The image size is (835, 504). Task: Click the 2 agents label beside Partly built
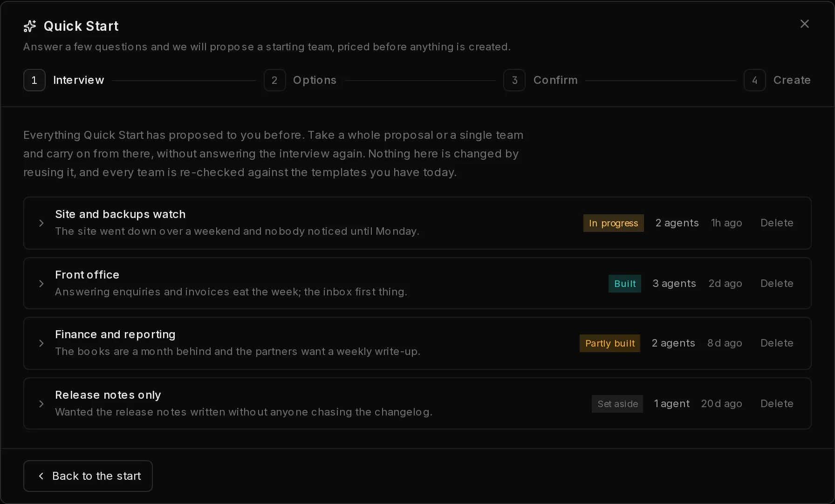(673, 343)
